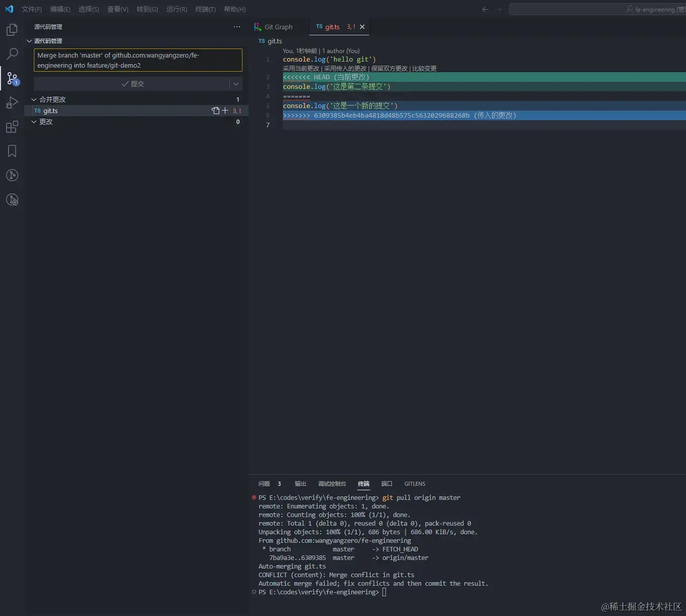Image resolution: width=686 pixels, height=616 pixels.
Task: Select the 终端 panel tab
Action: (x=364, y=484)
